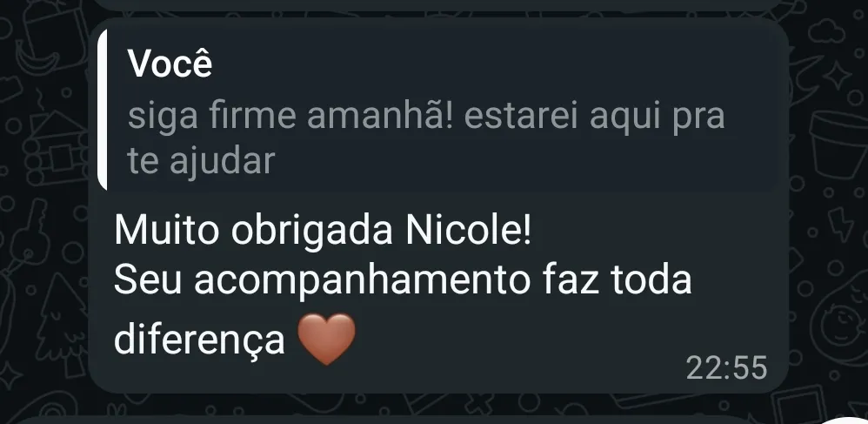Tap the "Seu acompanhamento faz toda" text line

[403, 280]
